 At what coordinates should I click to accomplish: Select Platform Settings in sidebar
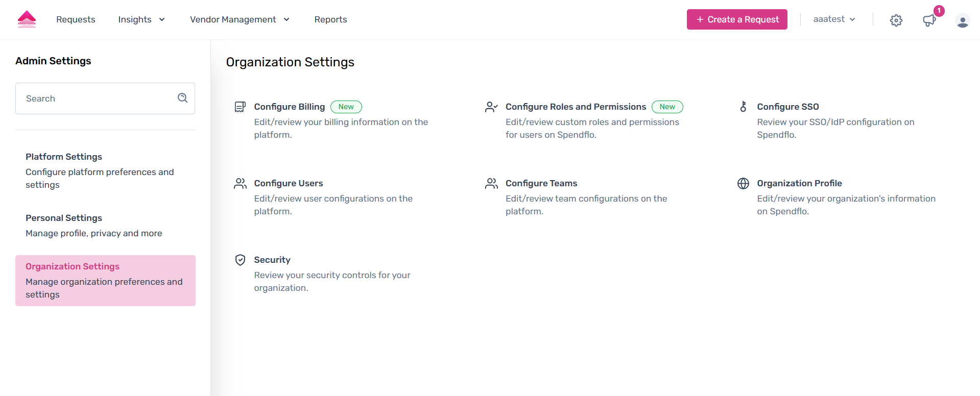tap(64, 157)
